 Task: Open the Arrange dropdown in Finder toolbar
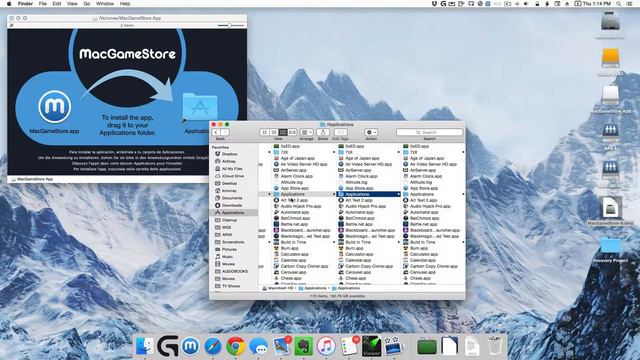tap(307, 132)
